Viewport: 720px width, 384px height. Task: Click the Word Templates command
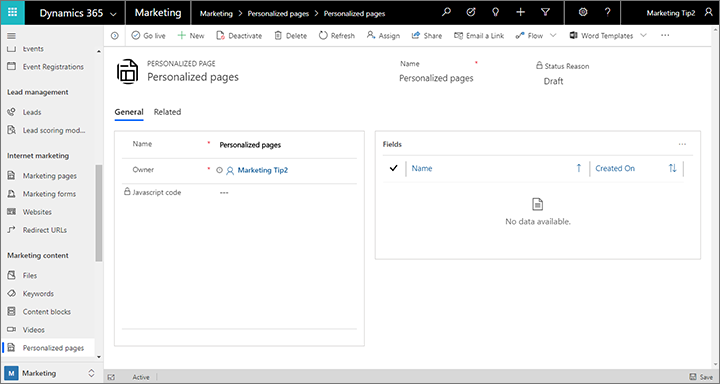pyautogui.click(x=601, y=35)
